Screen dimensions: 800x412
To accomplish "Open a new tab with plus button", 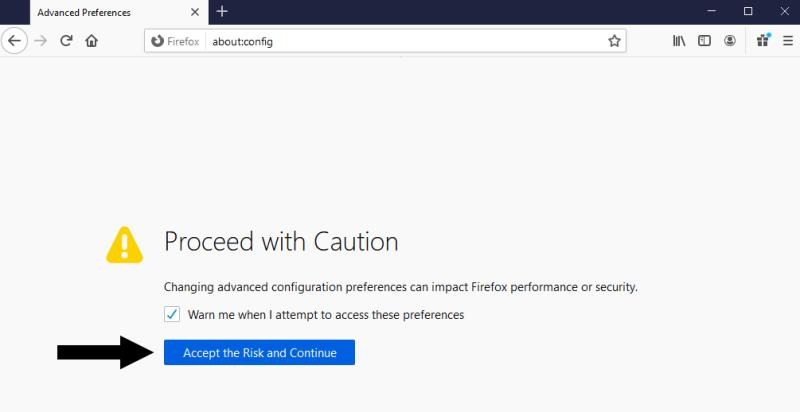I will coord(222,11).
